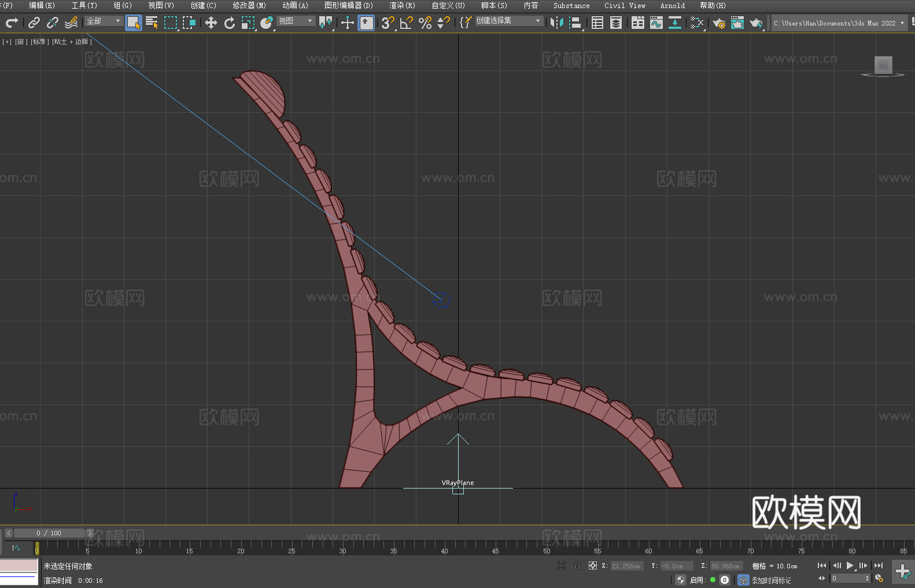Go to End of animation
The image size is (915, 588).
coord(879,565)
